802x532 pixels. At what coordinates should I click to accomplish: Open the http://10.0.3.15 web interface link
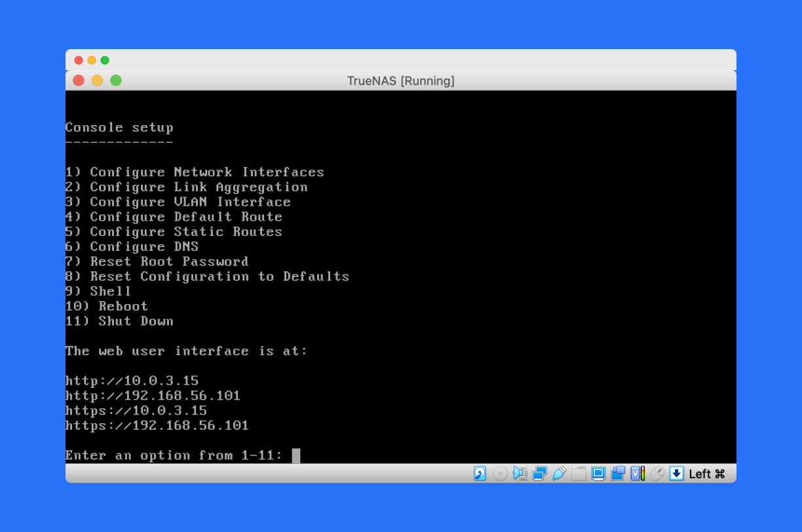(x=132, y=381)
